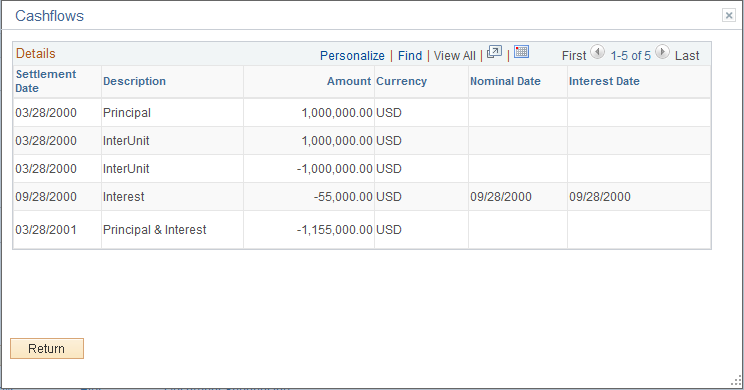Select the Interest description cell
744x390 pixels.
[123, 197]
